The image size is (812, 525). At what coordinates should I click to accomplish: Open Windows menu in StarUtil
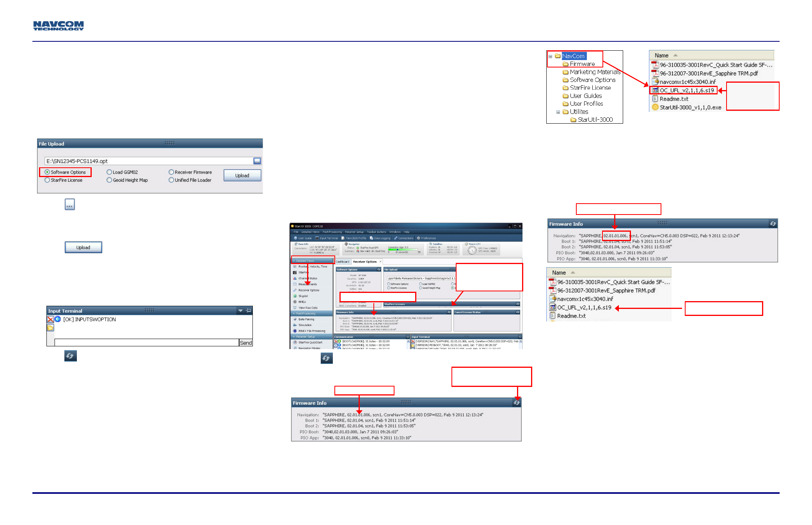(x=395, y=232)
